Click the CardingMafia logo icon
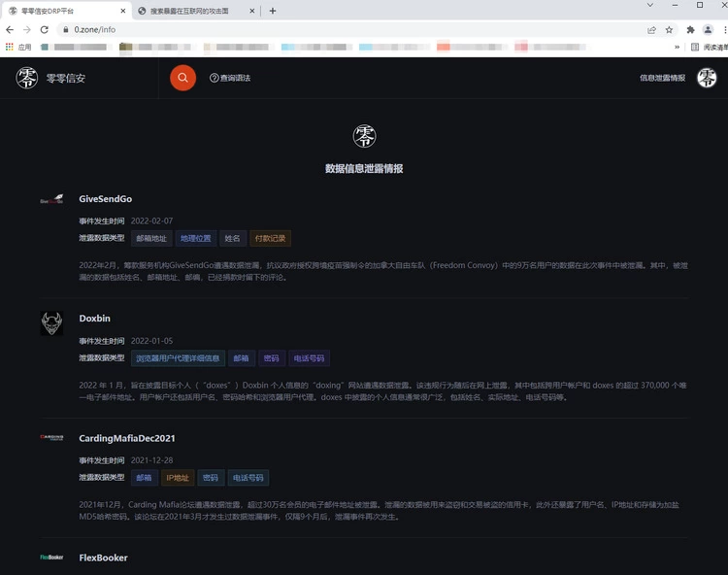 pos(51,438)
